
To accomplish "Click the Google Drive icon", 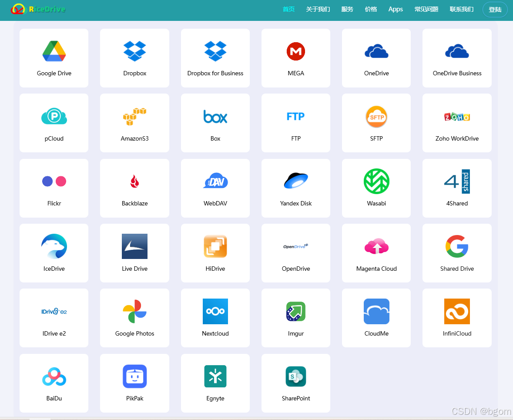I will pyautogui.click(x=54, y=51).
